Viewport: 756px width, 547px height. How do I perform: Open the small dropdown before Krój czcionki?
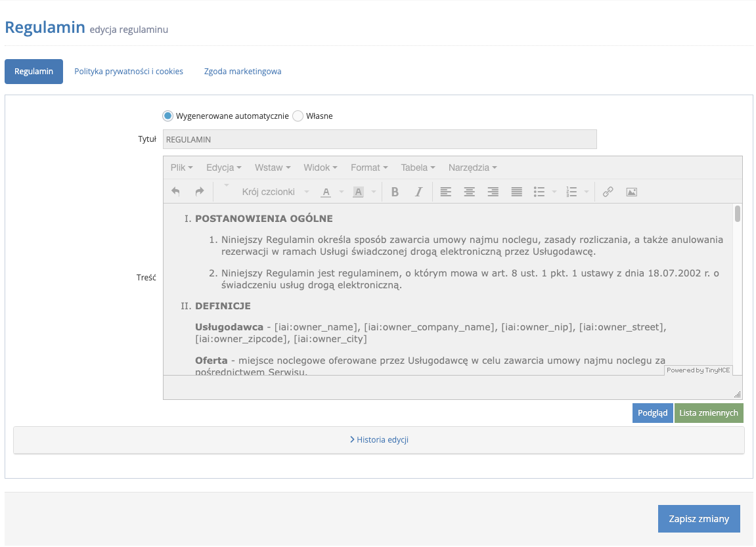point(226,186)
